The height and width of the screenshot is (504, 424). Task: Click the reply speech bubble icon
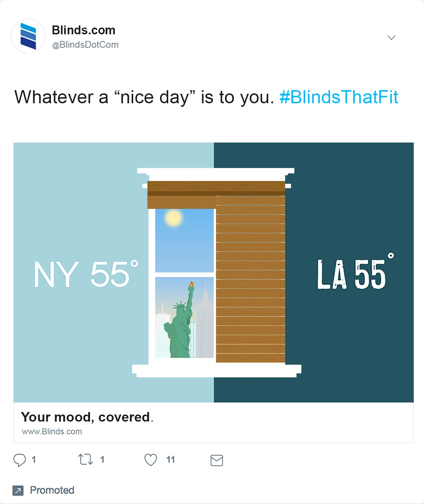click(19, 460)
